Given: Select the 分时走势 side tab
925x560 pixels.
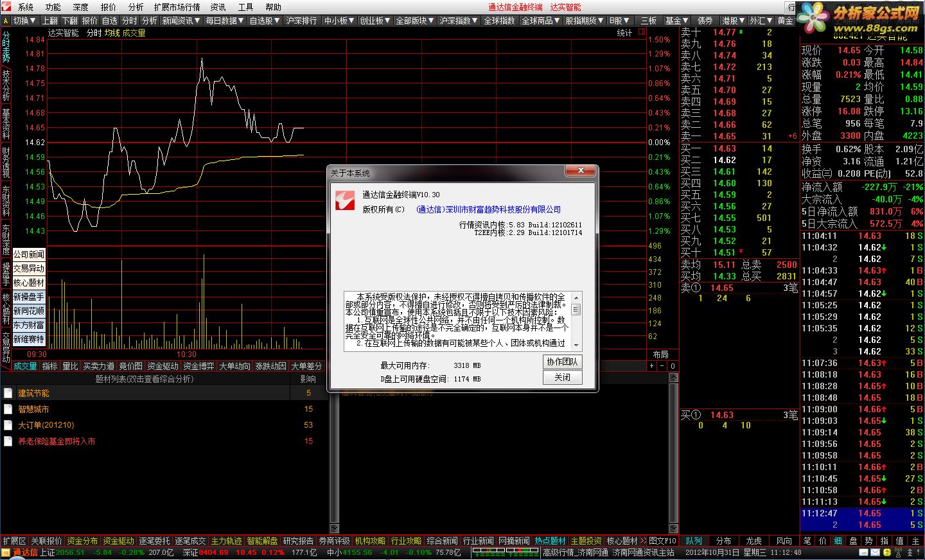Looking at the screenshot, I should tap(6, 46).
